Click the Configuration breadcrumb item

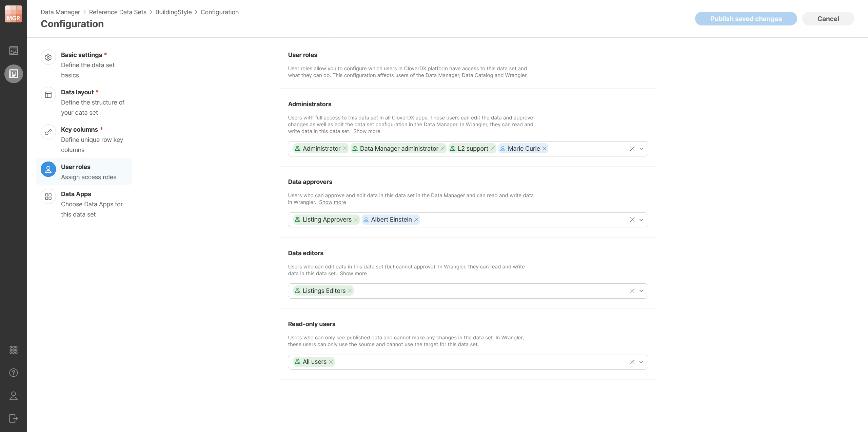[220, 12]
